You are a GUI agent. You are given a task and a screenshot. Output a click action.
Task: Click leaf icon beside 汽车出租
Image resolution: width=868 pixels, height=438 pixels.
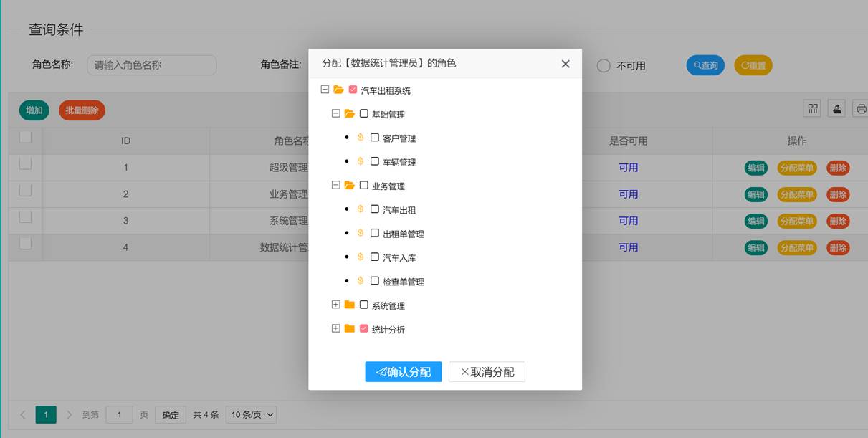(x=361, y=209)
